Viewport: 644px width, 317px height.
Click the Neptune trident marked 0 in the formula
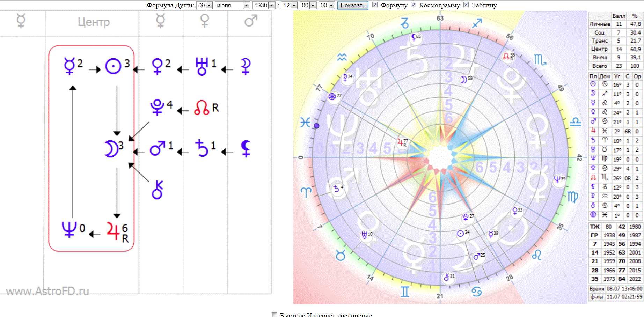[x=69, y=230]
